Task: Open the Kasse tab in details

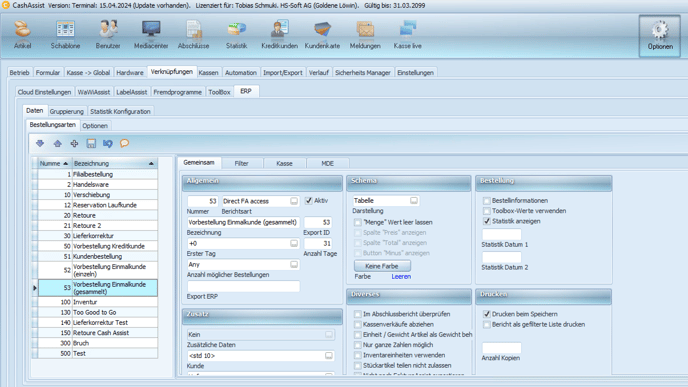Action: [x=284, y=163]
